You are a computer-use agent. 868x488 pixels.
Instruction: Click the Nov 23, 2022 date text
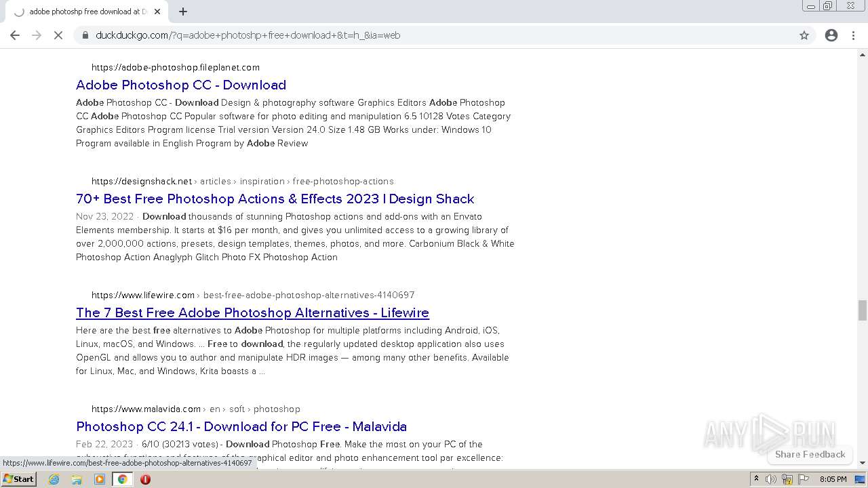point(104,216)
